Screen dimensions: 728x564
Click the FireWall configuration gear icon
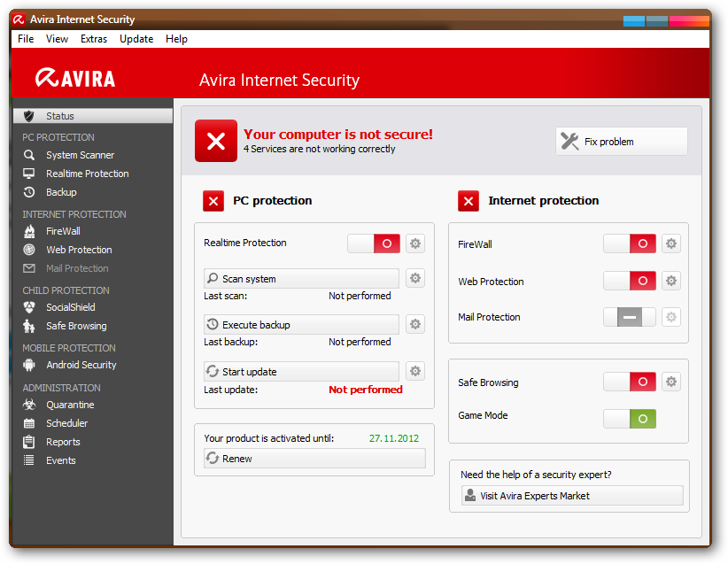pos(671,243)
